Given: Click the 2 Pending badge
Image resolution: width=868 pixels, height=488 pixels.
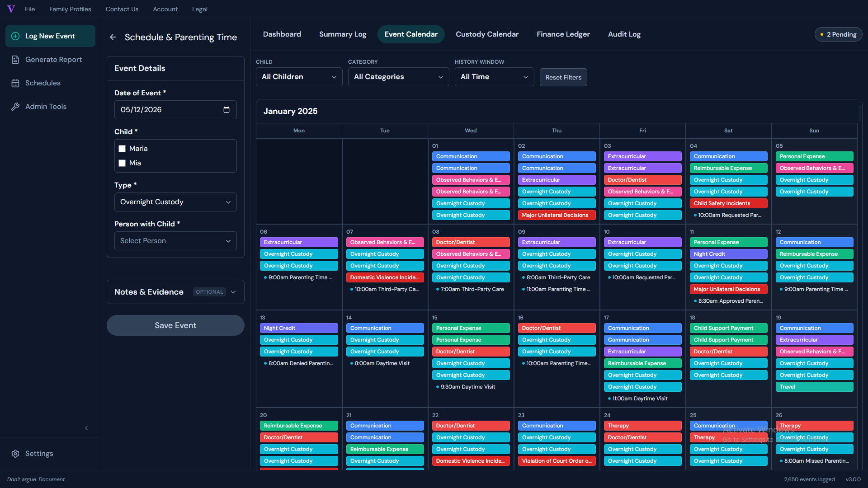Looking at the screenshot, I should (x=838, y=34).
